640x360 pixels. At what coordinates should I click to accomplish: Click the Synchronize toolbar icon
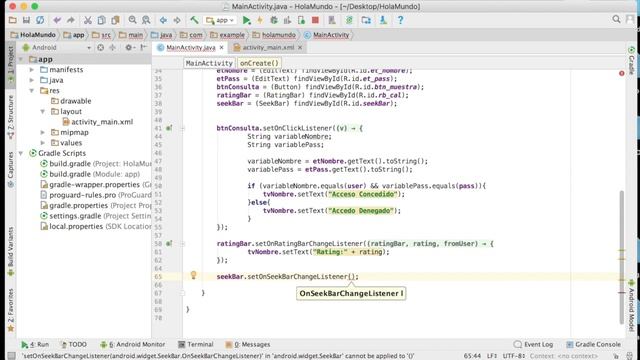tap(40, 20)
